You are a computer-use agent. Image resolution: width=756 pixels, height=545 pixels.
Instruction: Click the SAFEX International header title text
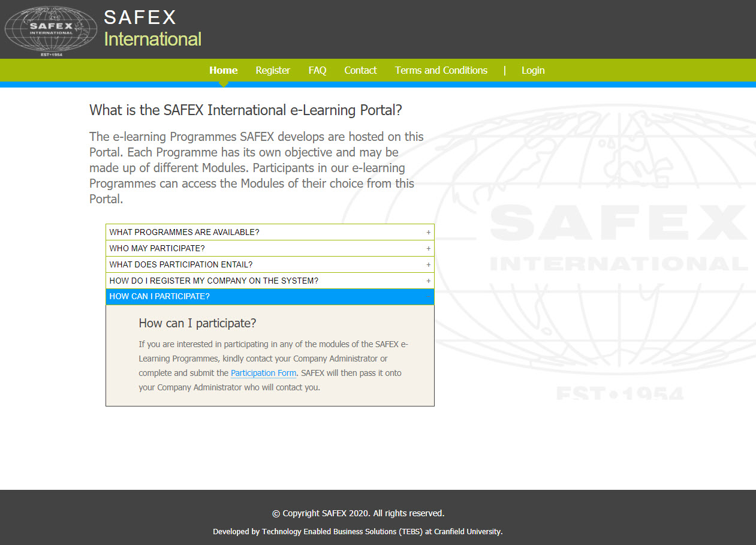152,29
